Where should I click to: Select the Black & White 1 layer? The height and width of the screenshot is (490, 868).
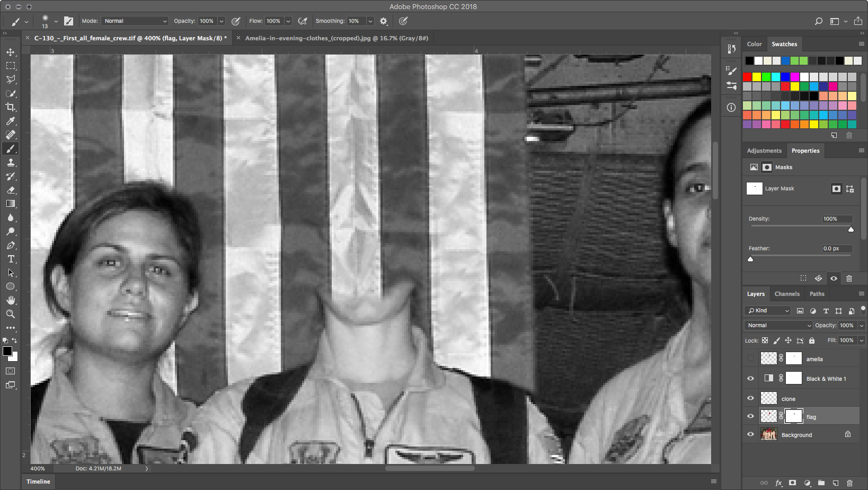coord(826,379)
